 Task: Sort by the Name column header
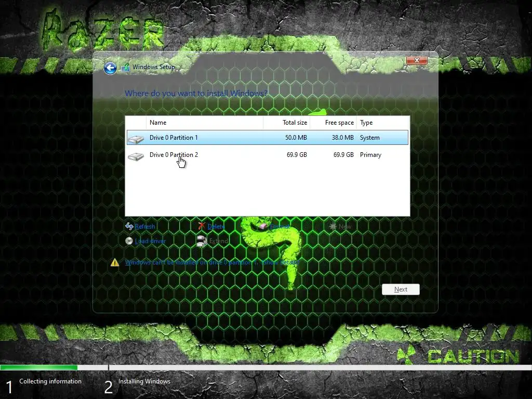pyautogui.click(x=205, y=123)
